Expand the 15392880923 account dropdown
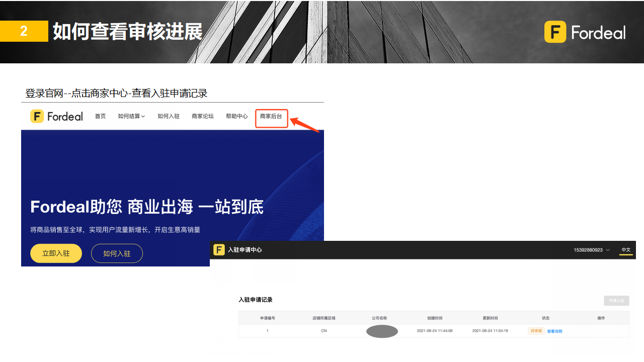The width and height of the screenshot is (644, 362). 592,250
